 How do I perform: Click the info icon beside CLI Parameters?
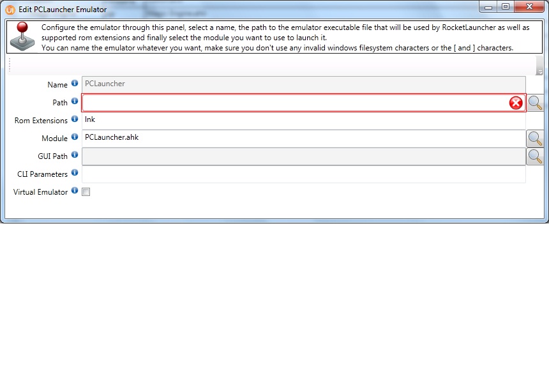(75, 172)
